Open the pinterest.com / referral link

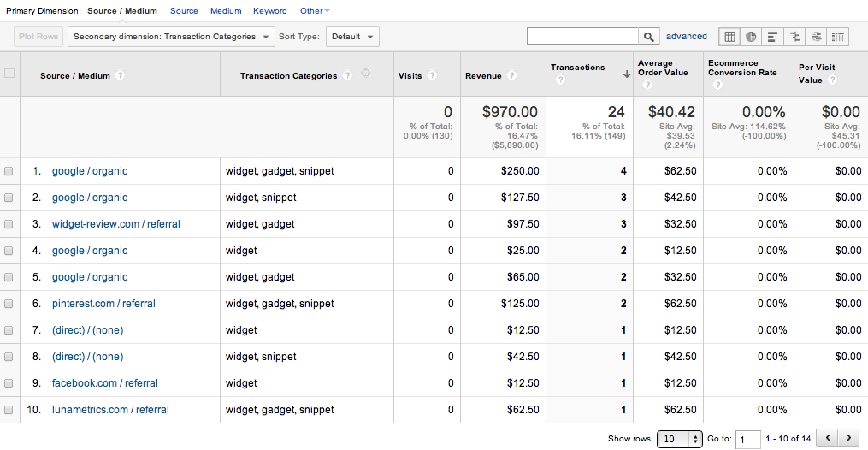[103, 304]
